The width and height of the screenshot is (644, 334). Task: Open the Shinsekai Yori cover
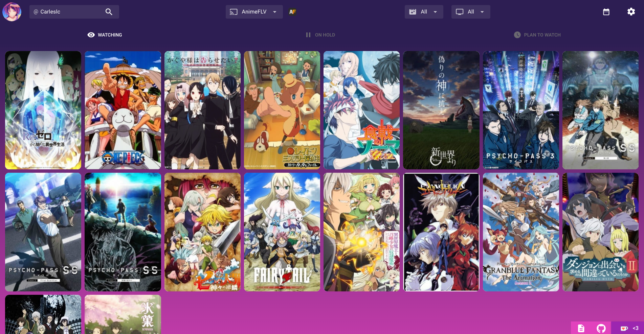[441, 110]
